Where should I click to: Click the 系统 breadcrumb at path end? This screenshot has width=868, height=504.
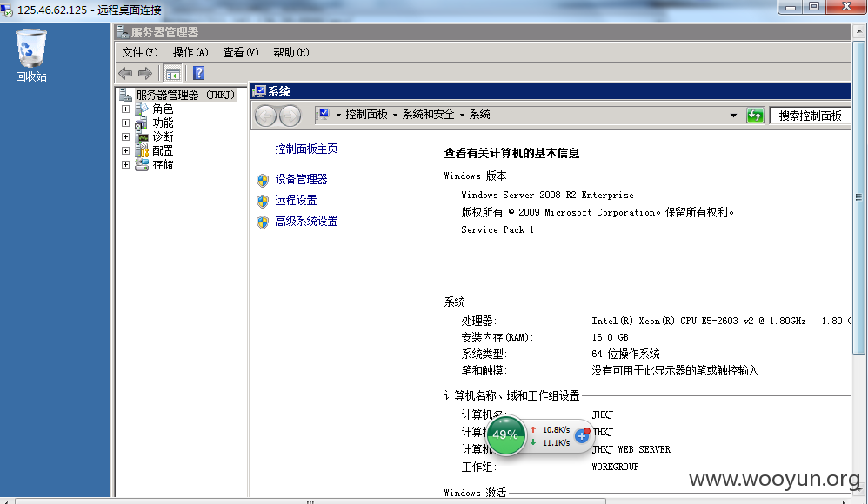(x=480, y=115)
